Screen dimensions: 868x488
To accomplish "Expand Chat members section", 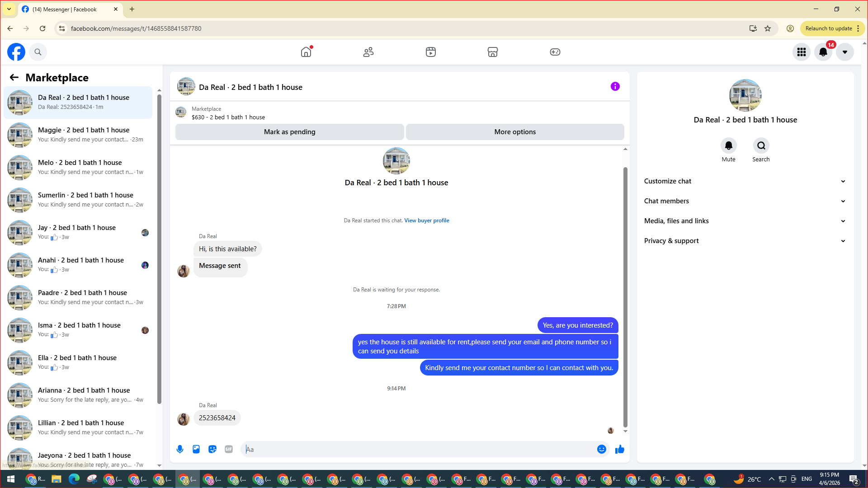I will click(x=745, y=201).
